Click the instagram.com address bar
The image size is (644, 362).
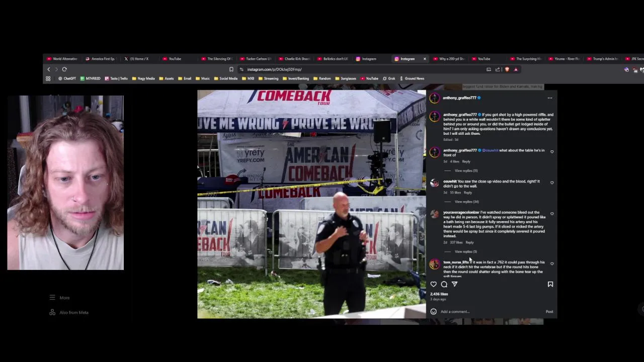362,69
